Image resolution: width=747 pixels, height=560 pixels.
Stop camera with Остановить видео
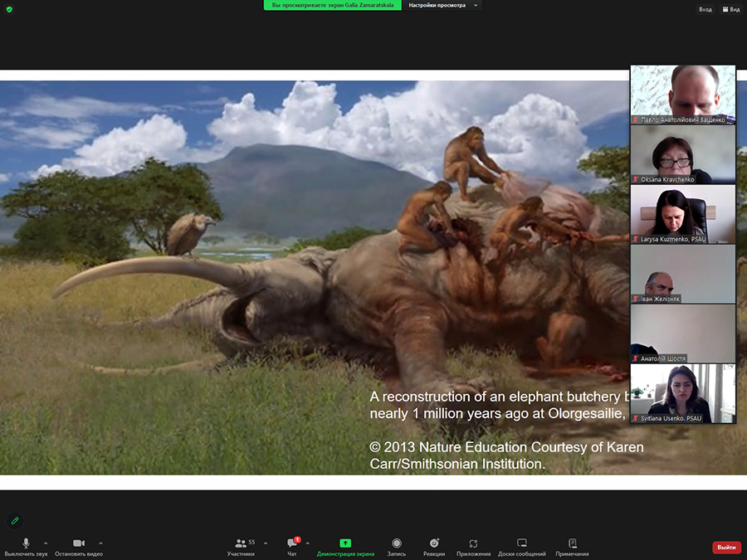pos(79,547)
